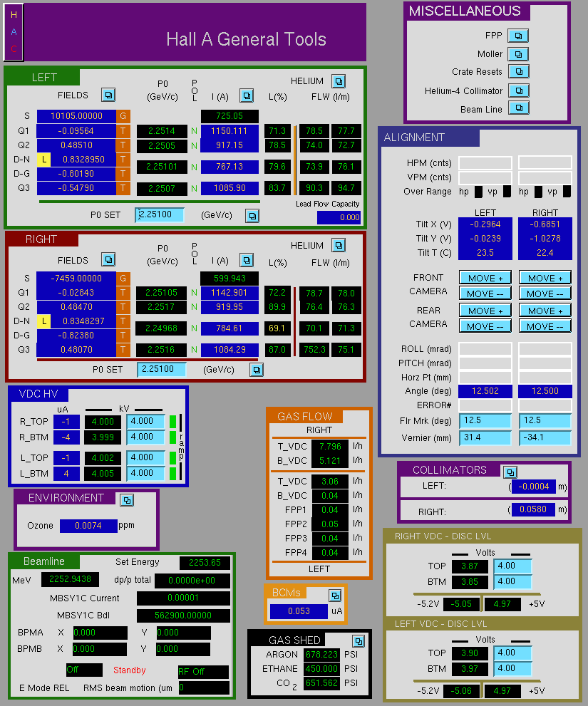
Task: Open LEFT arm HELIUM detail icon
Action: pos(339,81)
